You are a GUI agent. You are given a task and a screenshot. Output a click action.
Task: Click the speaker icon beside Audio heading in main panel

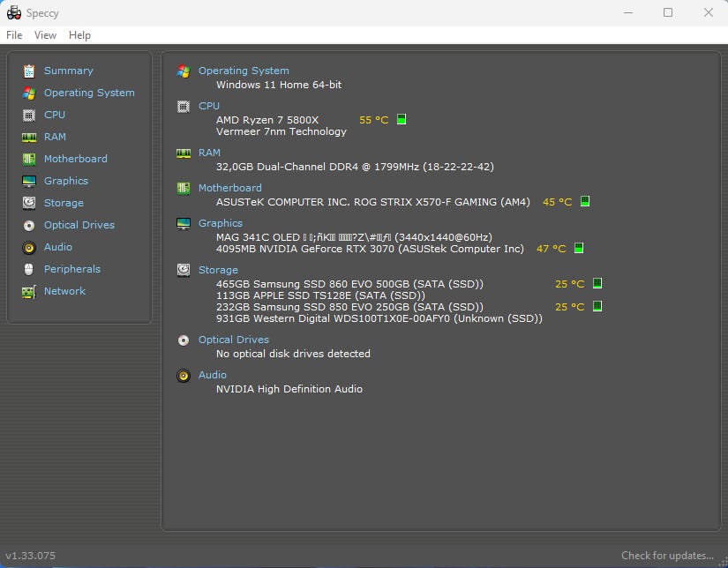[x=184, y=376]
